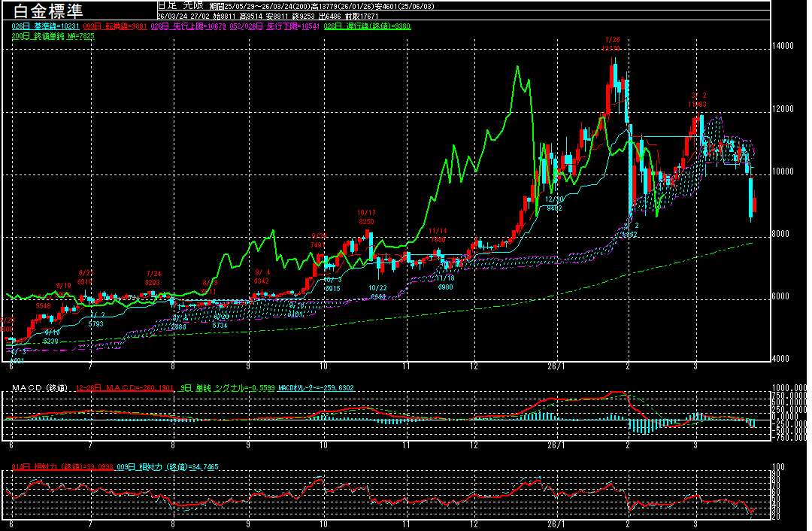Image resolution: width=812 pixels, height=531 pixels.
Task: Select the 11/18 6980 low label
Action: [444, 283]
